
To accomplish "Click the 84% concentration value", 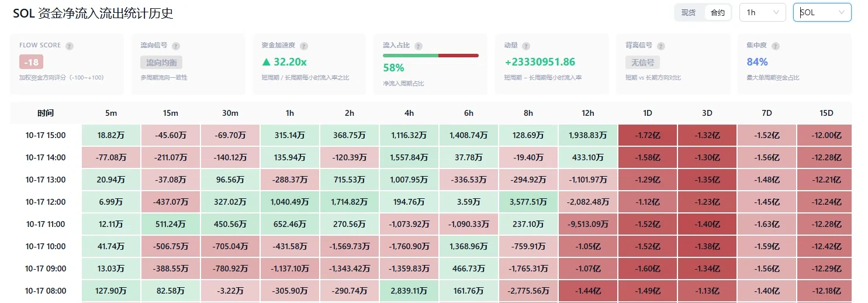I will [758, 62].
